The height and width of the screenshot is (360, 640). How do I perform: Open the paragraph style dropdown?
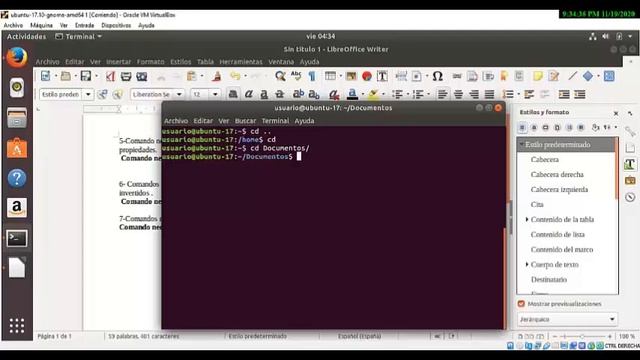(x=88, y=94)
